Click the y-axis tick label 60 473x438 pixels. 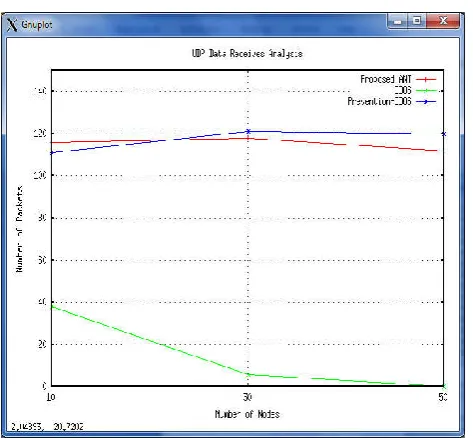(x=42, y=260)
